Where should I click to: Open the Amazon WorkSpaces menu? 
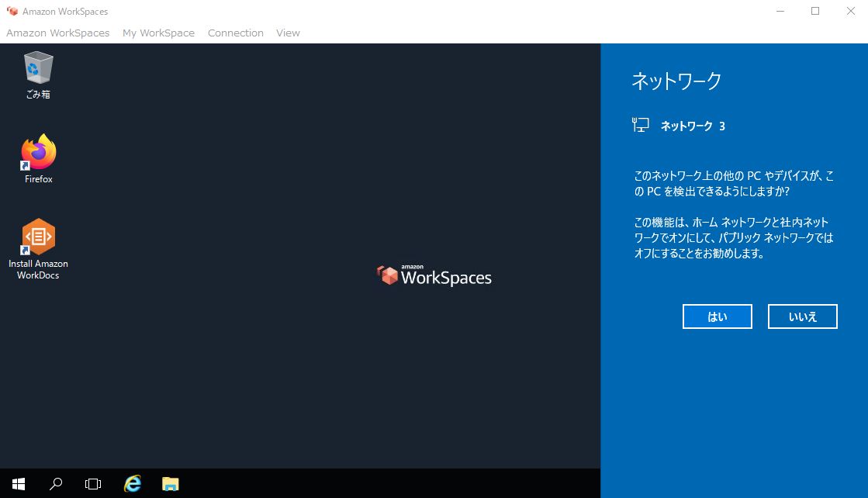click(58, 33)
